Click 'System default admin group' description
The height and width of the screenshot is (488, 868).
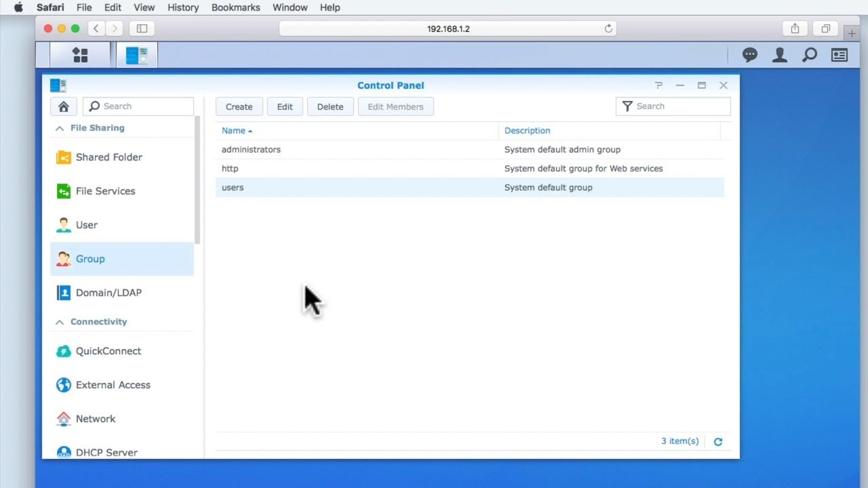[562, 150]
